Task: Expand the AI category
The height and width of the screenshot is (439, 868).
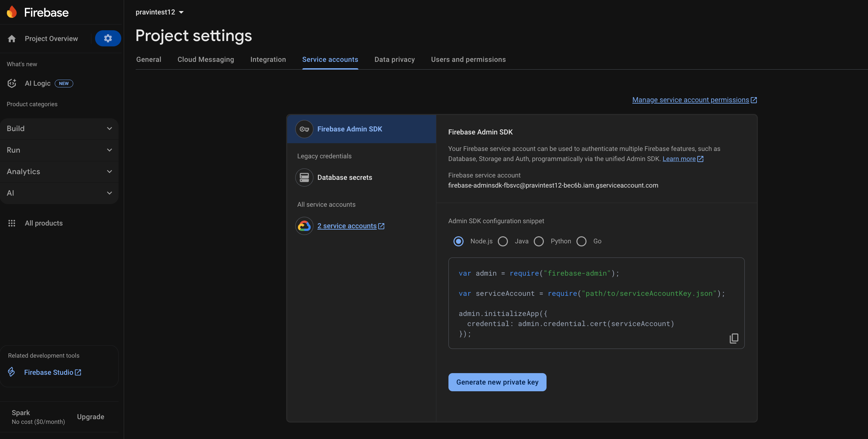Action: click(59, 193)
